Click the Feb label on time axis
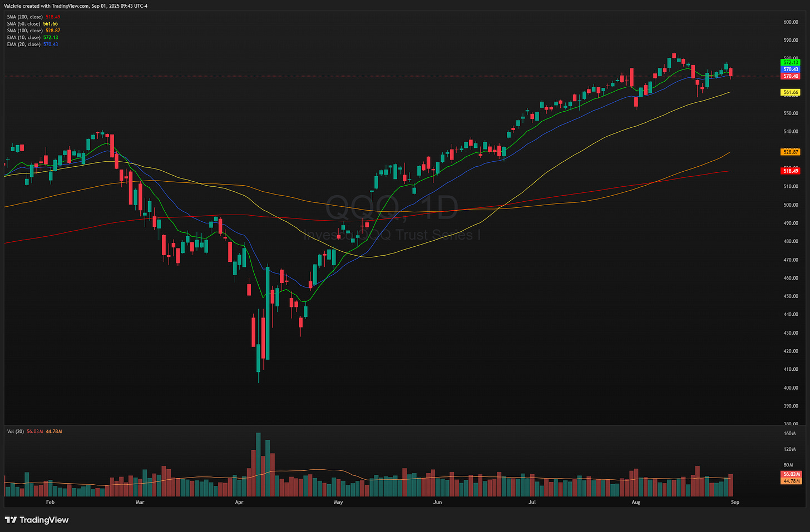 tap(50, 502)
